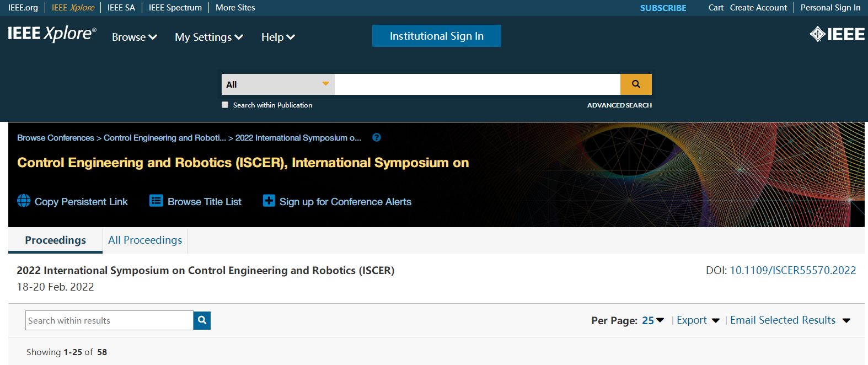Viewport: 868px width, 365px height.
Task: Open the DOI 10.1109/ISCER55570.2022 link
Action: coord(793,271)
